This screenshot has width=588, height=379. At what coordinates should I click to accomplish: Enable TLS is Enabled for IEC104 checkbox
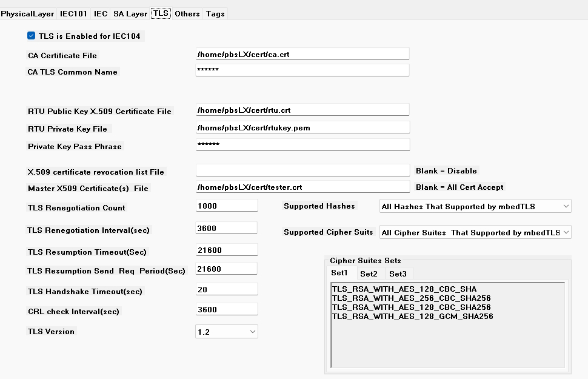coord(31,36)
